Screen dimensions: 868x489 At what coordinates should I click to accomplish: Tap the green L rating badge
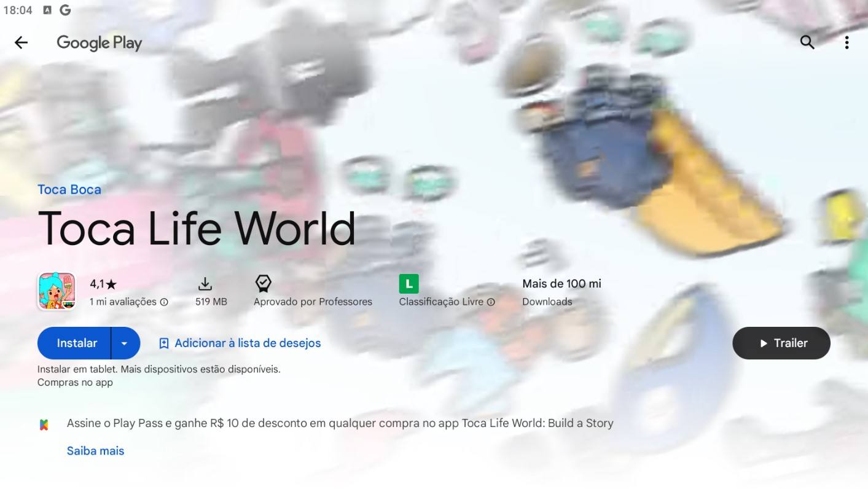point(409,284)
